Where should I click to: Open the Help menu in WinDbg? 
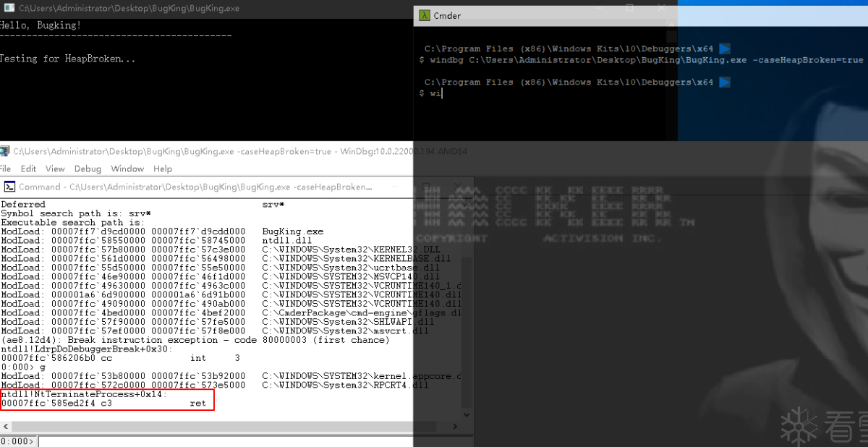click(x=163, y=169)
